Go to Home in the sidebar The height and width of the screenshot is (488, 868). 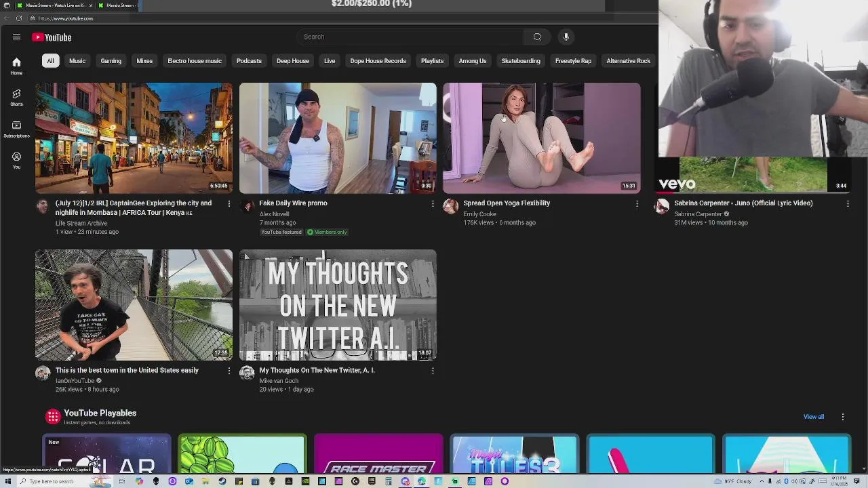(16, 66)
